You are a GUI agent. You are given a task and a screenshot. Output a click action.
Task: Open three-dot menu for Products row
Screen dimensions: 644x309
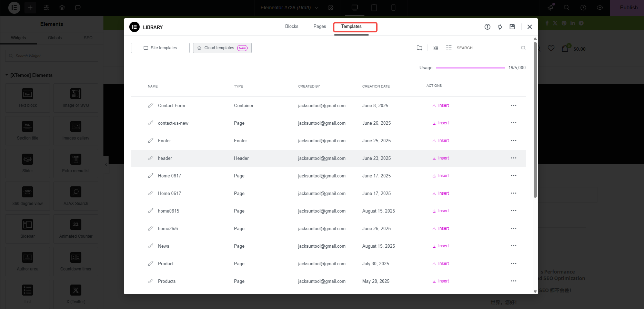513,281
